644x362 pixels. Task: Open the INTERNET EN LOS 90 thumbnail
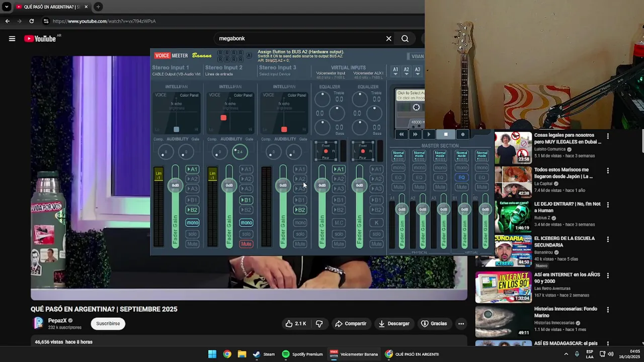pyautogui.click(x=504, y=287)
